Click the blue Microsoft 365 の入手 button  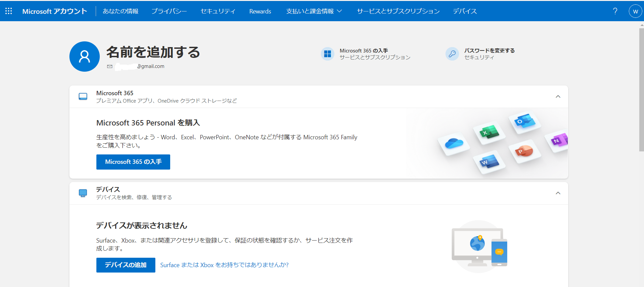(x=133, y=162)
